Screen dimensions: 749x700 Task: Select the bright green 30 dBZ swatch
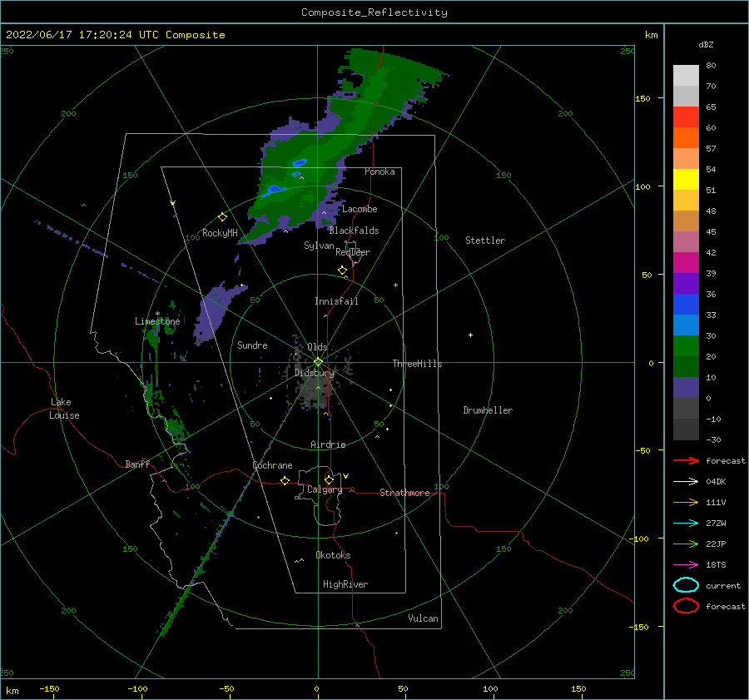click(686, 345)
